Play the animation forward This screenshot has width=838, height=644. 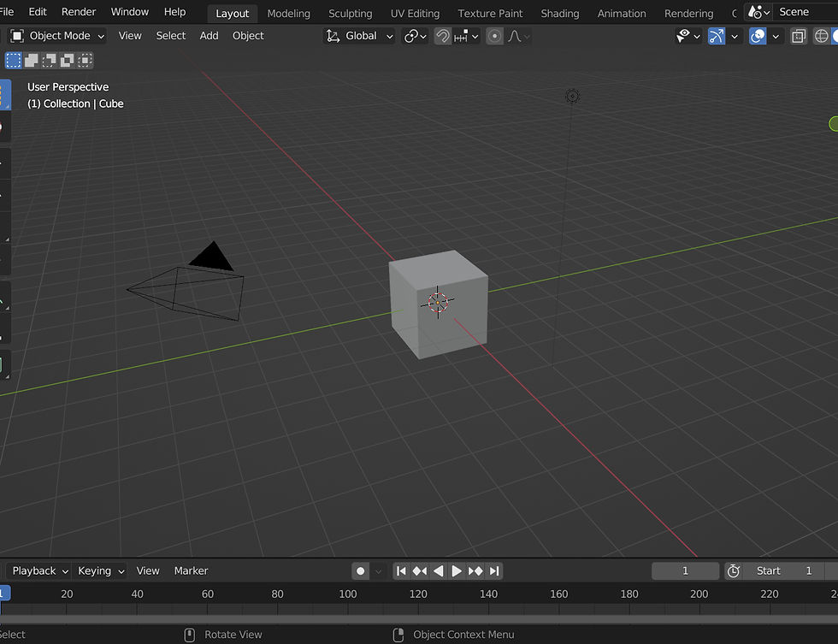(x=457, y=571)
